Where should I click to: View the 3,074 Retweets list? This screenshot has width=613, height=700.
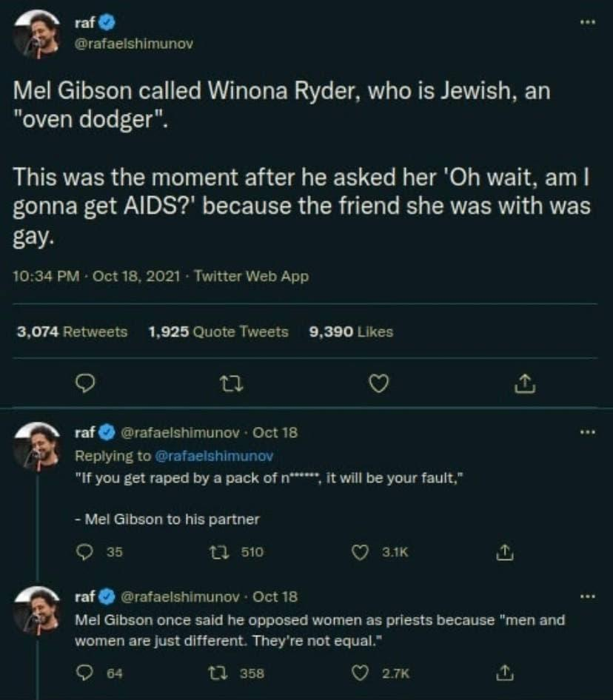point(72,332)
